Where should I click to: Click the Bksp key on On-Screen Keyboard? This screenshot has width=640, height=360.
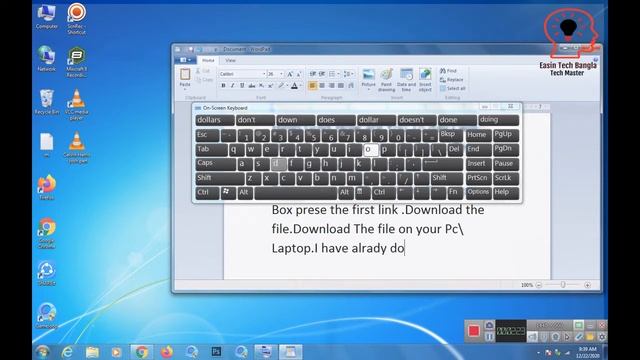(x=451, y=135)
